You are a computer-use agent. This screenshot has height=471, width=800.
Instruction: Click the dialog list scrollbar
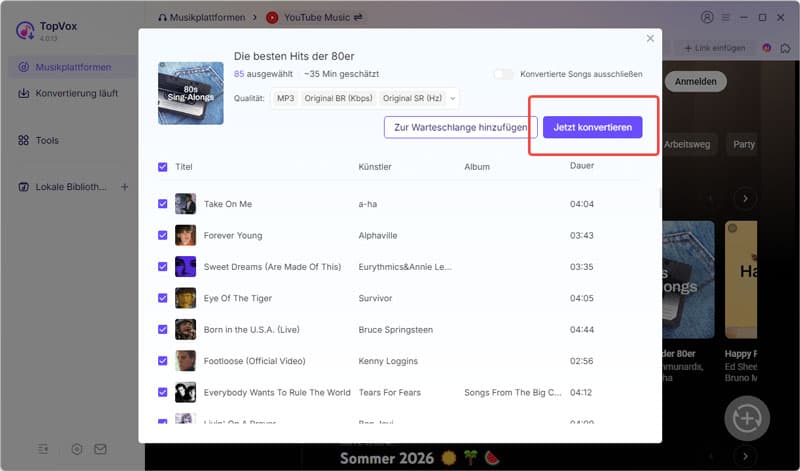click(660, 197)
